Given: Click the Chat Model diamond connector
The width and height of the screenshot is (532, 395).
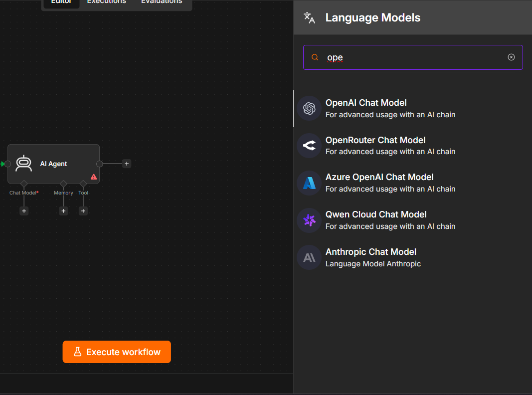Looking at the screenshot, I should click(x=24, y=184).
